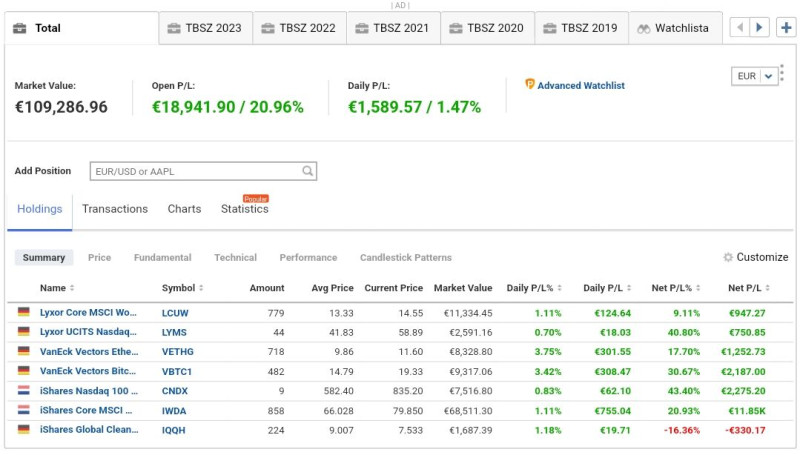Click the Customize gear icon

pos(728,257)
